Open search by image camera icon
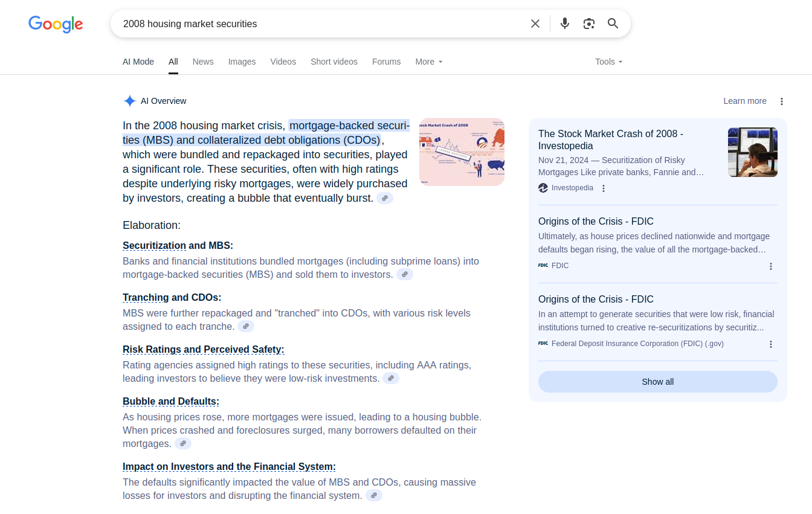The width and height of the screenshot is (812, 514). [589, 24]
